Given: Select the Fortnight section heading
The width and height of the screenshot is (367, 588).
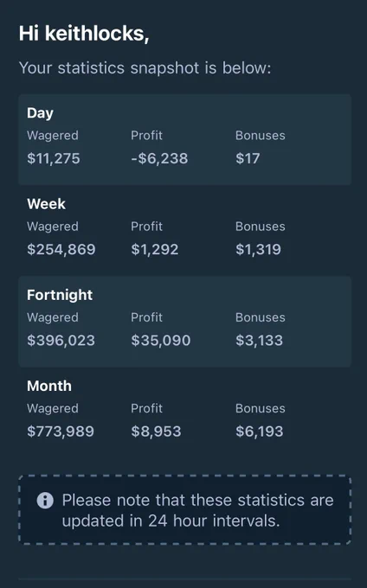Looking at the screenshot, I should (x=60, y=295).
